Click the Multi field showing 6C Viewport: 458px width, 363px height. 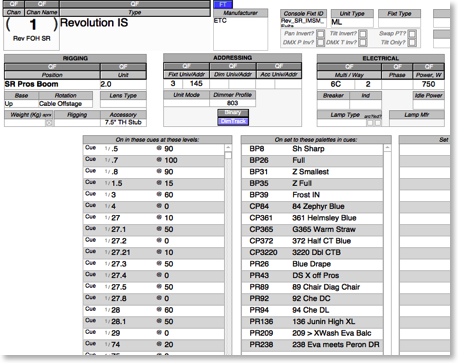point(336,84)
